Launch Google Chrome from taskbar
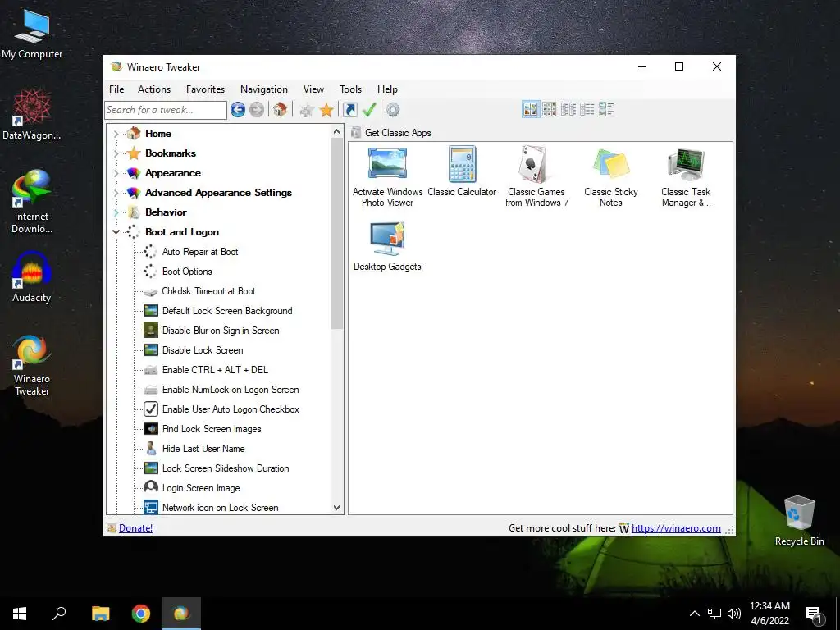The width and height of the screenshot is (840, 630). (141, 614)
